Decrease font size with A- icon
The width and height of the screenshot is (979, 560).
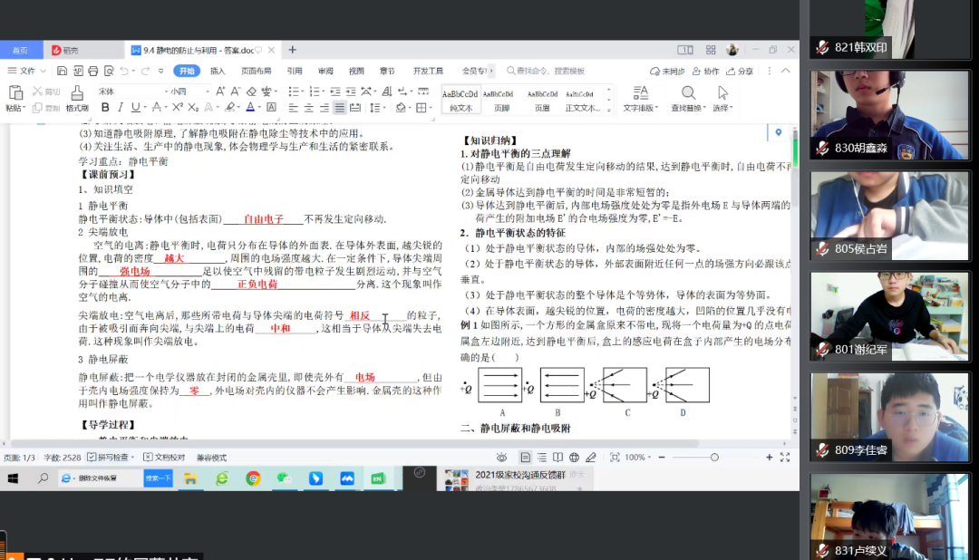pyautogui.click(x=236, y=92)
